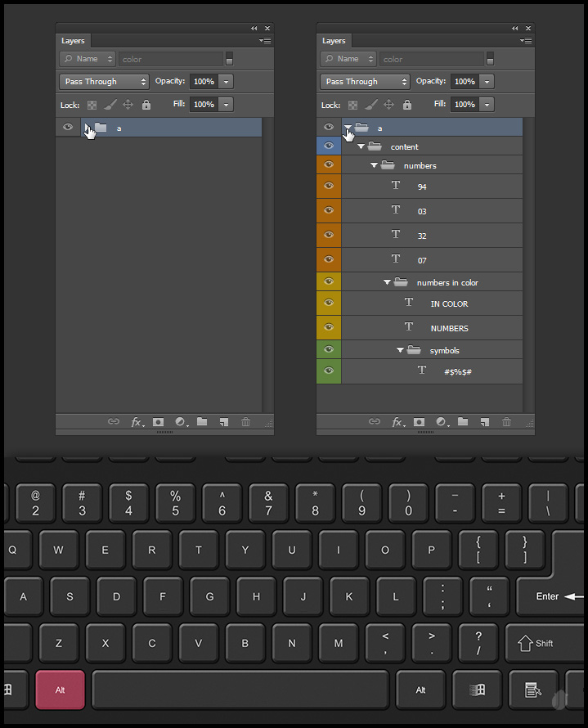This screenshot has width=588, height=728.
Task: Hide the 'numbers' group layer
Action: pos(329,164)
